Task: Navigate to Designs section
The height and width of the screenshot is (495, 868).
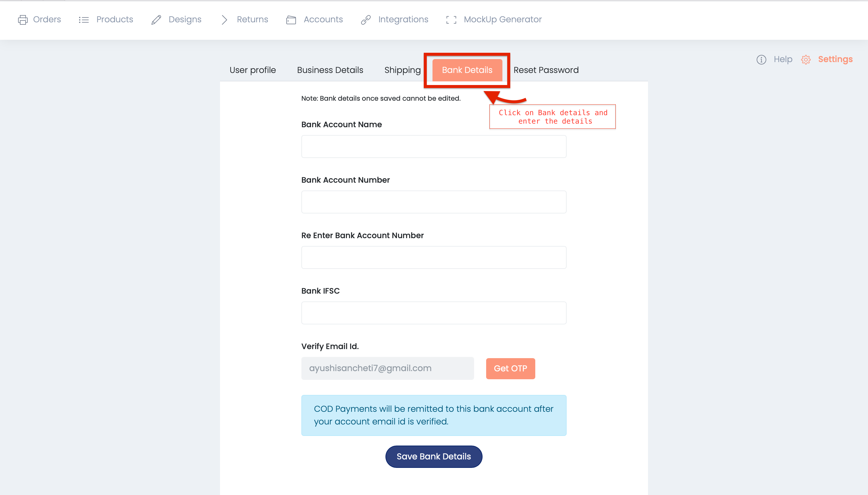Action: (185, 20)
